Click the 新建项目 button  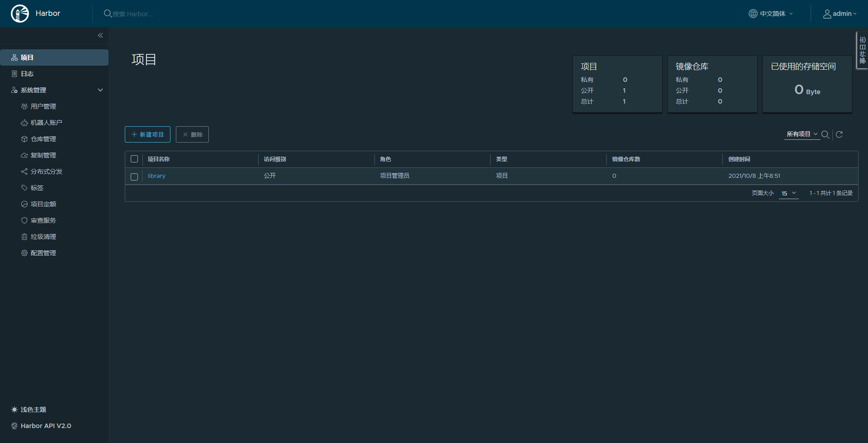147,134
